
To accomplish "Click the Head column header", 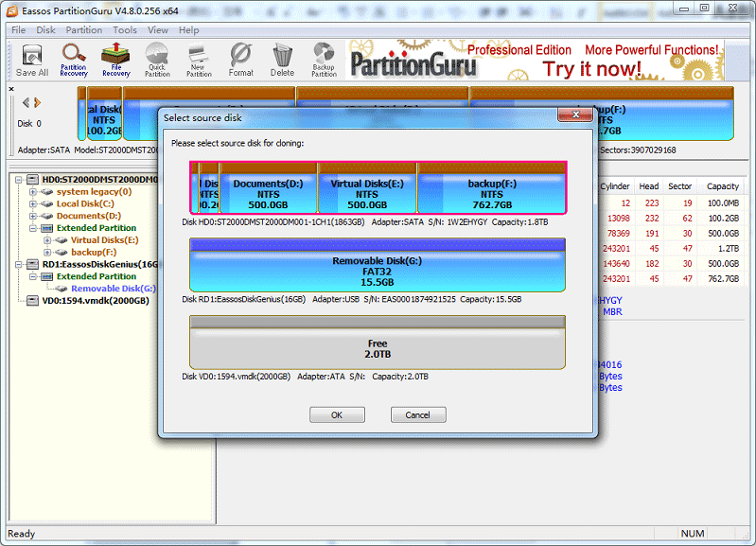I will pyautogui.click(x=648, y=186).
